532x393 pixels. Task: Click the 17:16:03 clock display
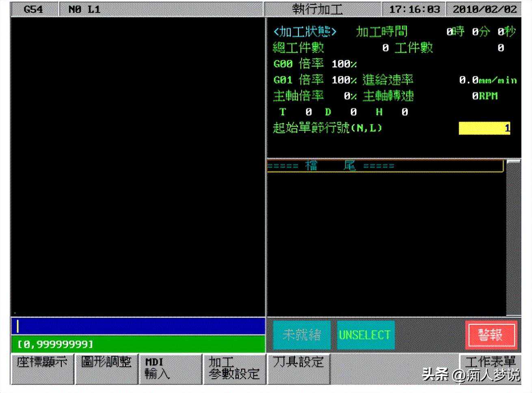coord(414,9)
